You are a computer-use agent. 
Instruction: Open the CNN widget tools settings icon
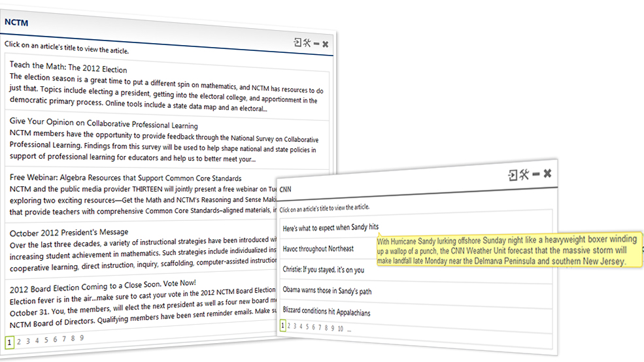click(524, 174)
